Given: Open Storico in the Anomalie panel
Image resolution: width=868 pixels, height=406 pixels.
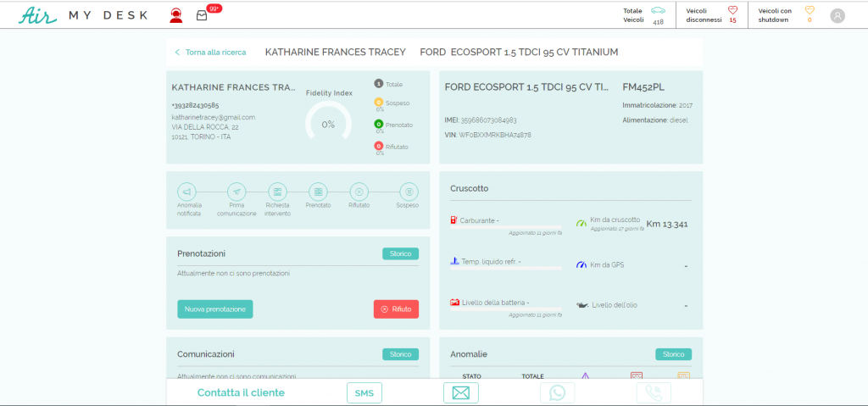Looking at the screenshot, I should [673, 354].
